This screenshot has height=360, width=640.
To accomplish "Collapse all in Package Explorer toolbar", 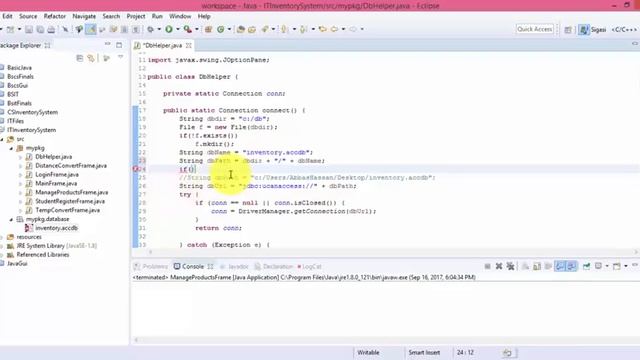I will pos(80,58).
